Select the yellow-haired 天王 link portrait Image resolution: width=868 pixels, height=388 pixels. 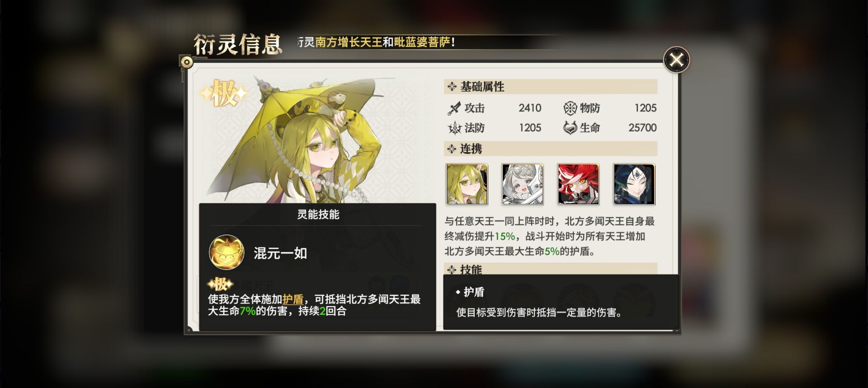[467, 184]
